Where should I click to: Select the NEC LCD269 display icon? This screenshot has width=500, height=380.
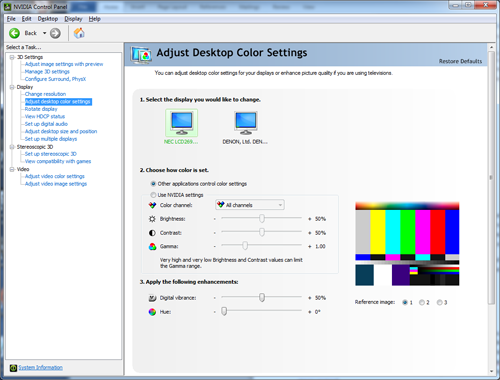(181, 123)
